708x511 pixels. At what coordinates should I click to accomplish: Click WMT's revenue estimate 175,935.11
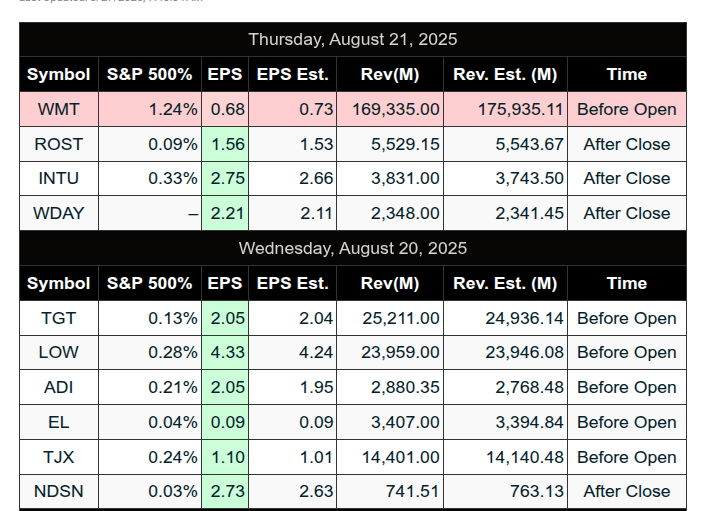click(505, 109)
